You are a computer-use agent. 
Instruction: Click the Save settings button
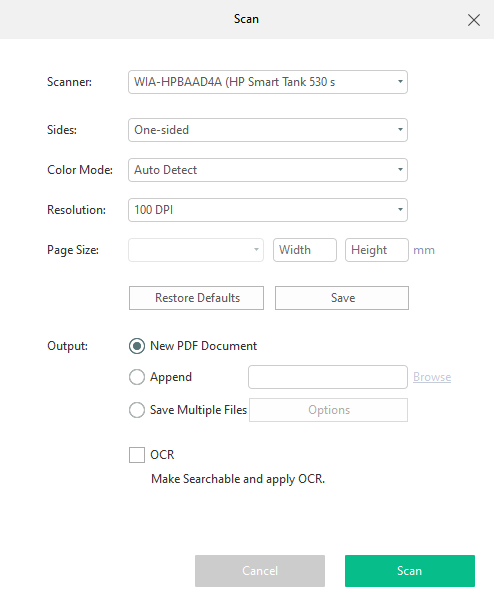pyautogui.click(x=342, y=298)
